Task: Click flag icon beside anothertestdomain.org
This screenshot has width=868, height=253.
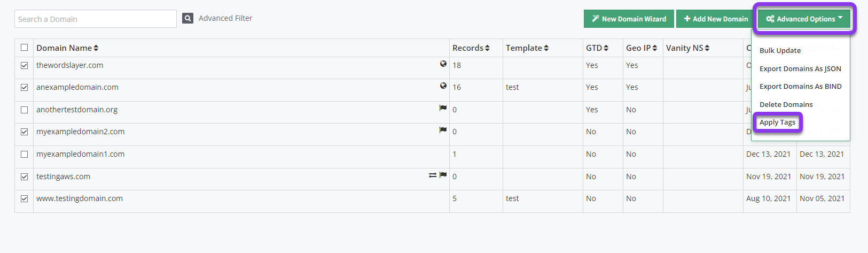Action: pos(443,108)
